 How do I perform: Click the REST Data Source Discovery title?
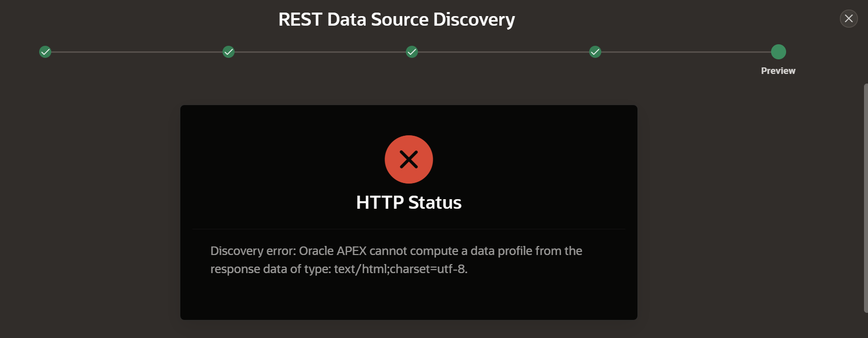(397, 20)
